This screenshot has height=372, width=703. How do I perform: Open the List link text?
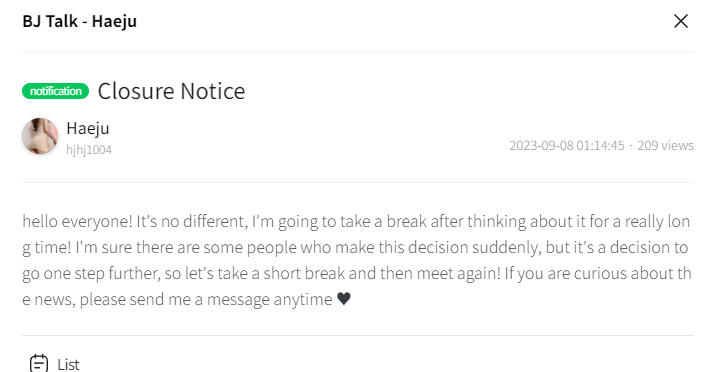[68, 364]
